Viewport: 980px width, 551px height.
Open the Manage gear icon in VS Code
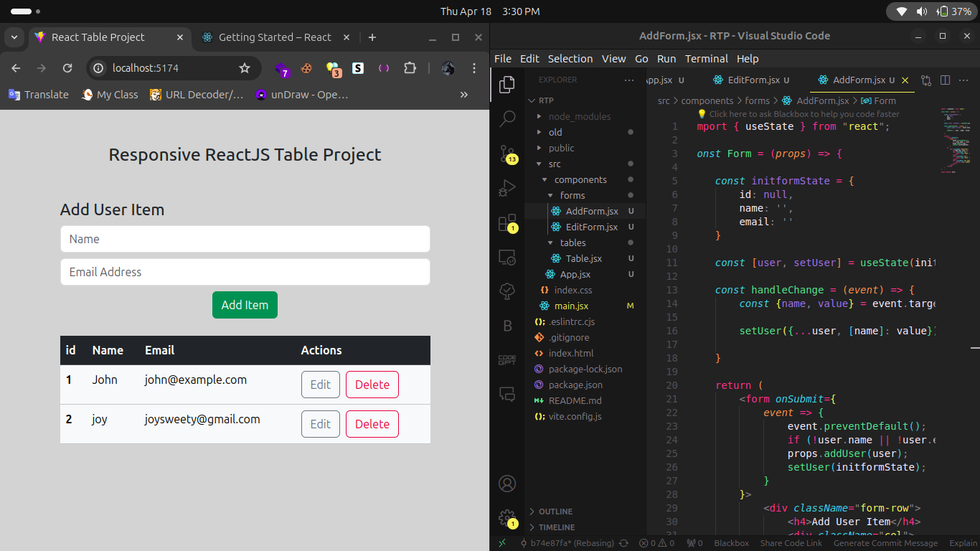pyautogui.click(x=507, y=518)
